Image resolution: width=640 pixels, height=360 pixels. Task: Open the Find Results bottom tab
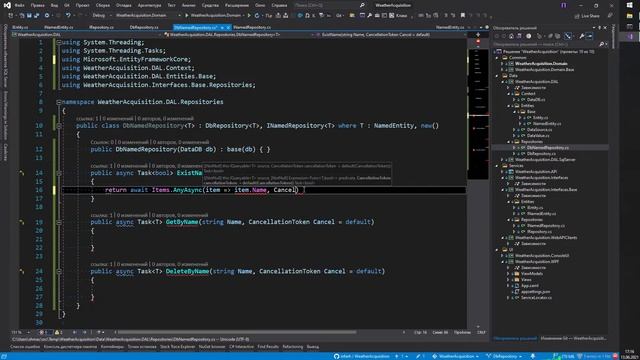268,347
